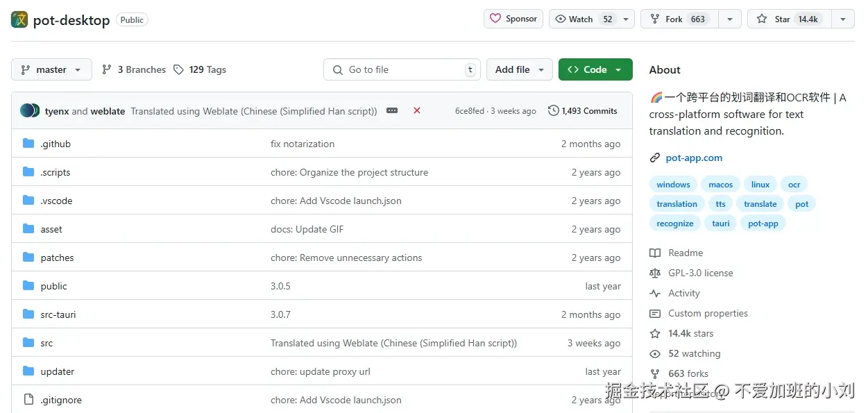Click the commit author avatars
The width and height of the screenshot is (868, 413).
pos(30,110)
